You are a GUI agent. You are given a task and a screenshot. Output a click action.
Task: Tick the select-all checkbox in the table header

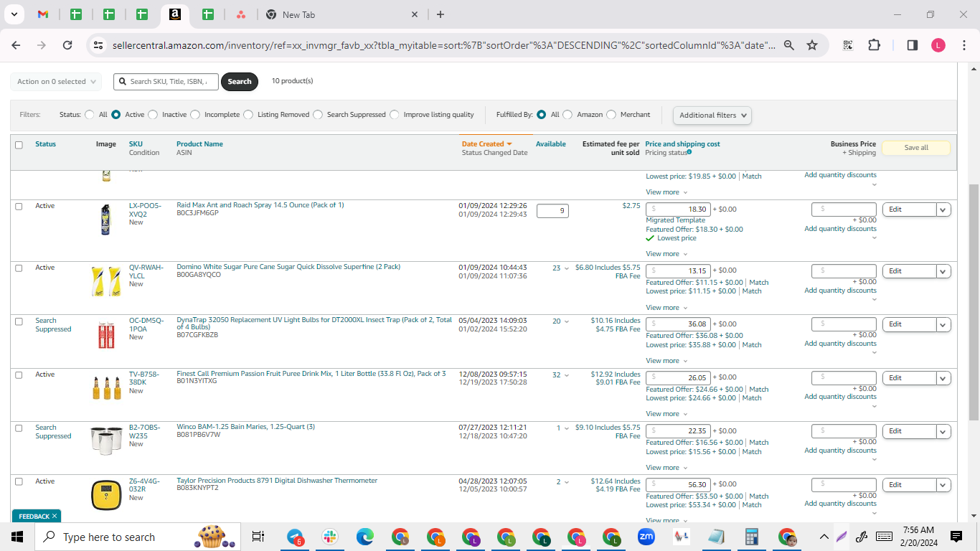(x=19, y=145)
